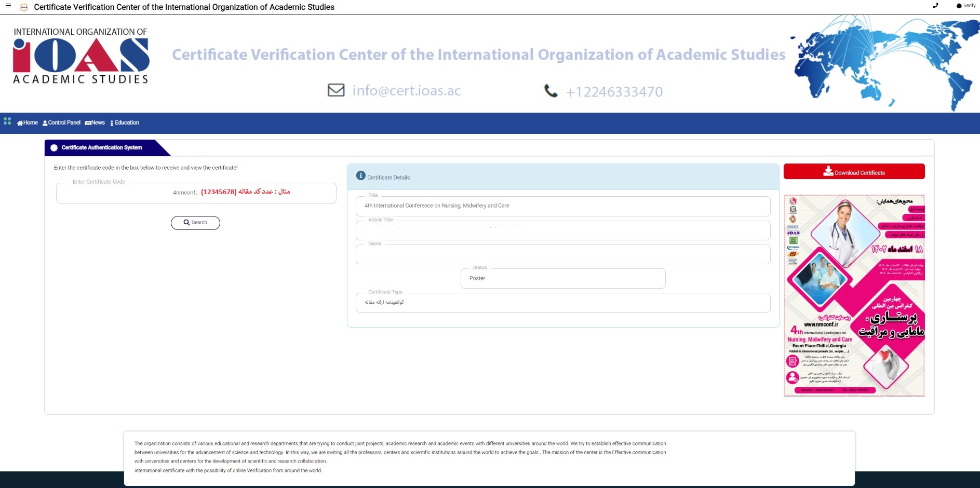Open Education menu item
This screenshot has height=488, width=980.
click(125, 123)
